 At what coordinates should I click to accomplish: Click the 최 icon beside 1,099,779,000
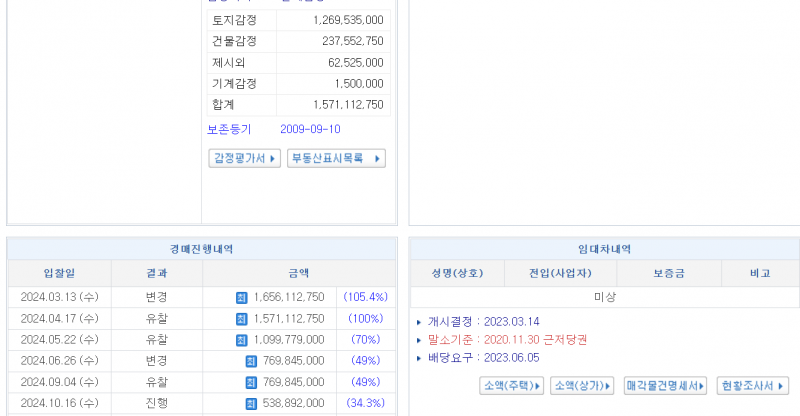(241, 339)
